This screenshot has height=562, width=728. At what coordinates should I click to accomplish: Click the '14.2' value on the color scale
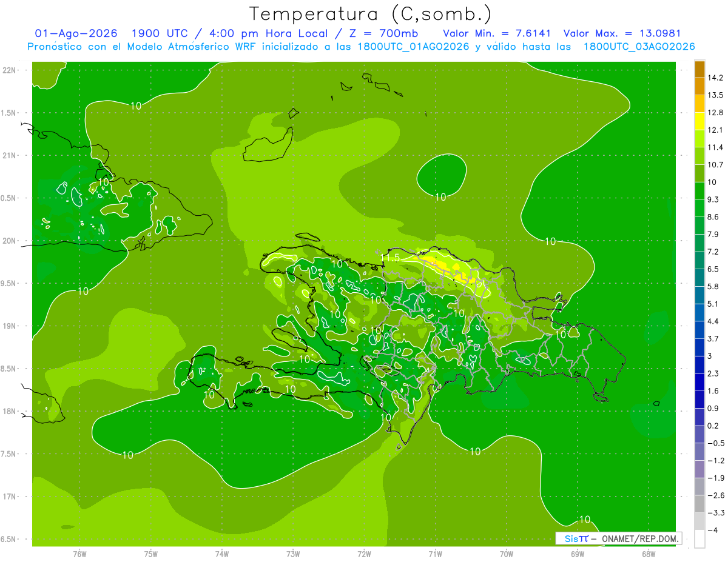(x=715, y=78)
